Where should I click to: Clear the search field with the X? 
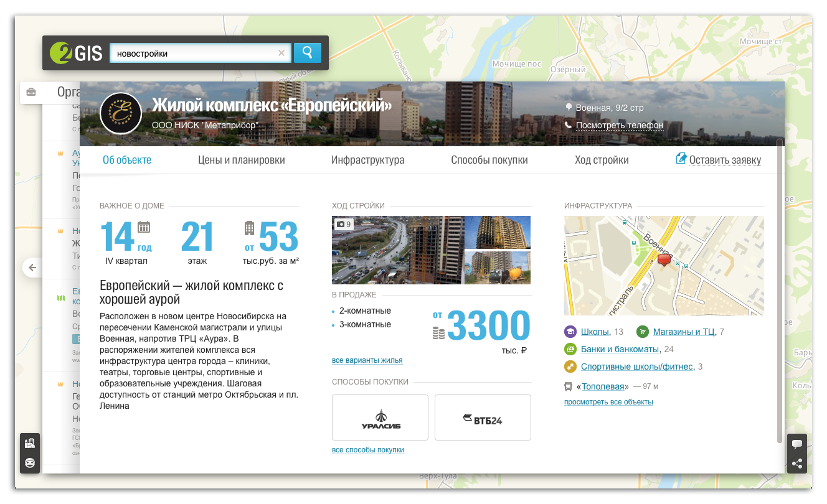click(281, 53)
